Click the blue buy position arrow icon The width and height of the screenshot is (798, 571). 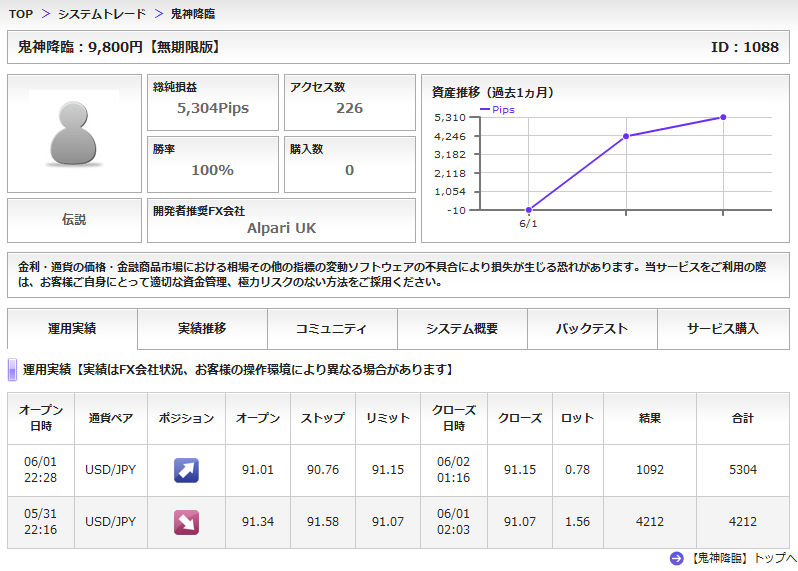pos(186,470)
